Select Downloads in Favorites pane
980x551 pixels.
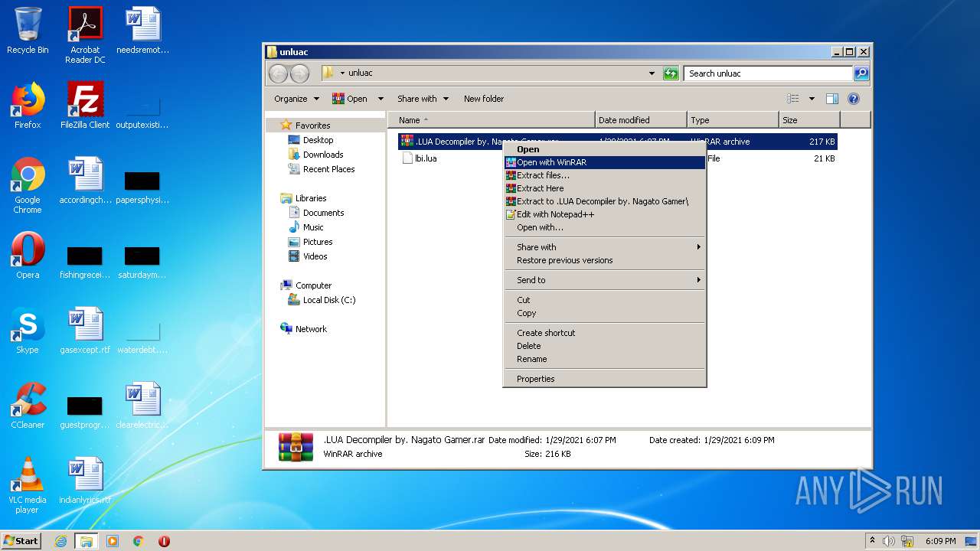(x=322, y=155)
